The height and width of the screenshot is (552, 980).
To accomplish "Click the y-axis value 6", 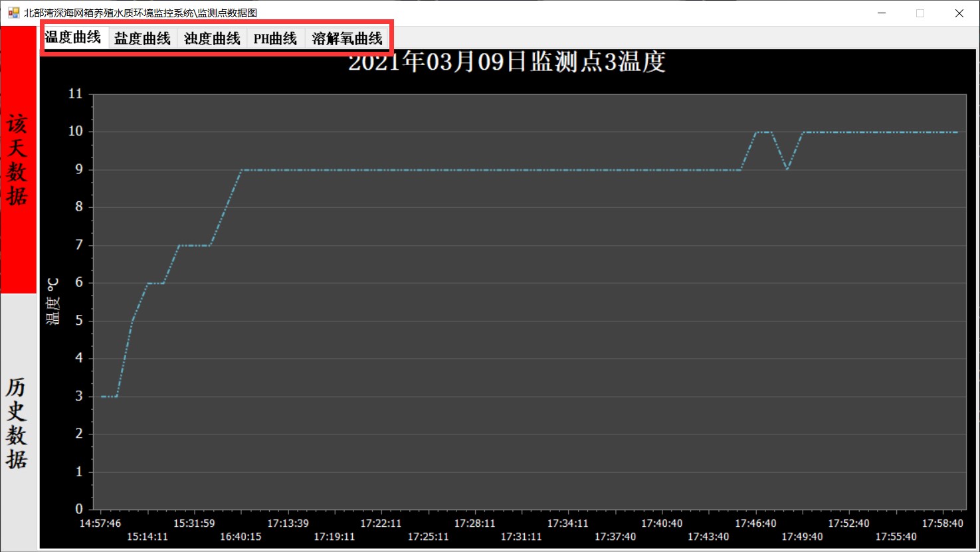I will (x=79, y=282).
